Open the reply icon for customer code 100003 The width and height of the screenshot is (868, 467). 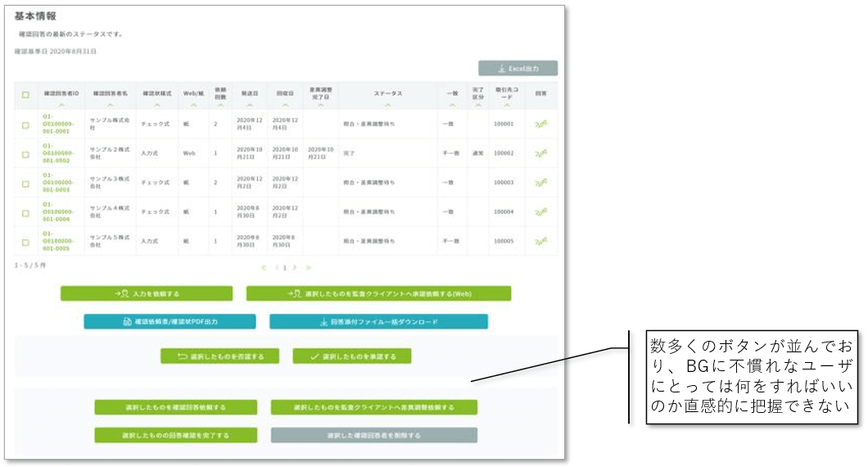click(x=540, y=183)
